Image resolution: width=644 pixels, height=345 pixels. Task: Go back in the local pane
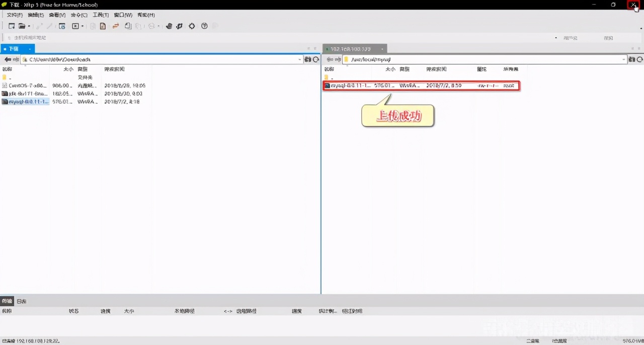point(7,59)
